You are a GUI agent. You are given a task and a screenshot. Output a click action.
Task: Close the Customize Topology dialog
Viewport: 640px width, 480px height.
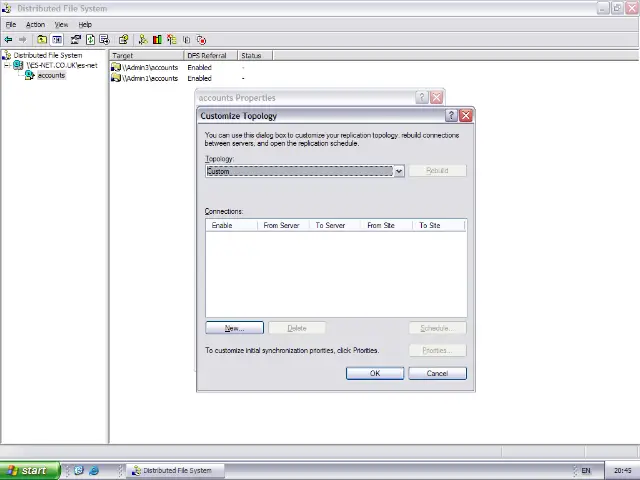tap(466, 116)
